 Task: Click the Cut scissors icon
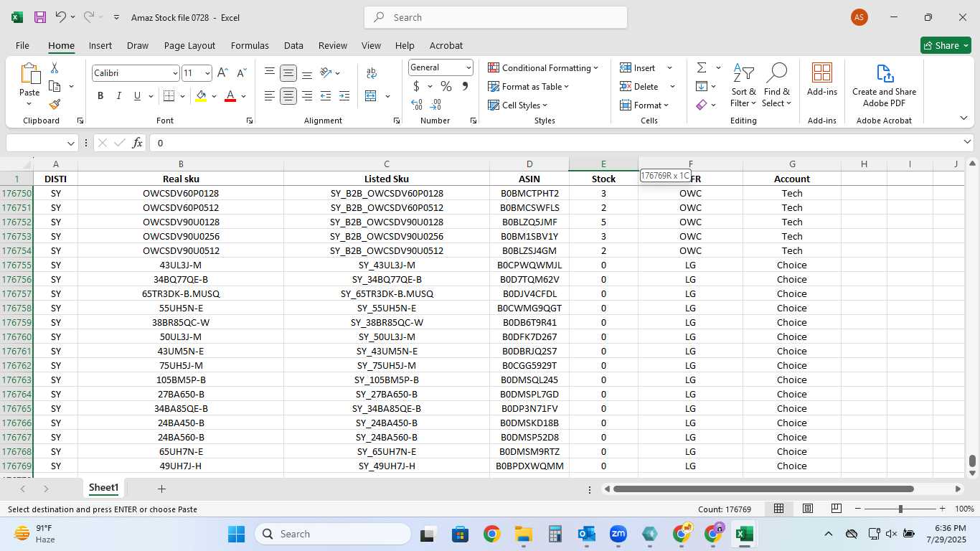pos(55,68)
